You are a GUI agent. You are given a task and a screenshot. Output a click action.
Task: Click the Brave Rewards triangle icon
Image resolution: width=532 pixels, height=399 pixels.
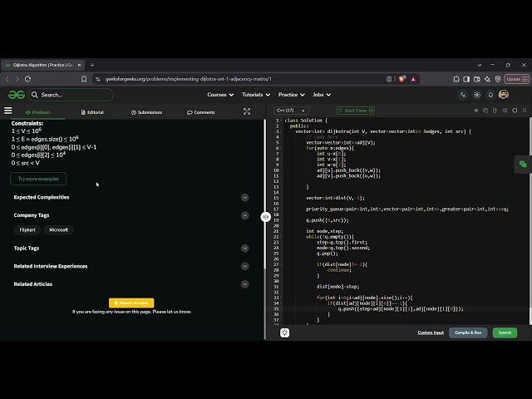point(413,79)
